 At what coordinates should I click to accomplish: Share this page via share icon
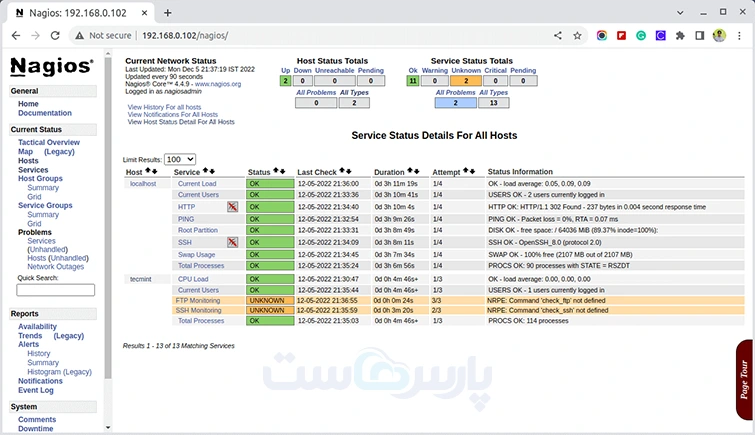click(x=558, y=35)
